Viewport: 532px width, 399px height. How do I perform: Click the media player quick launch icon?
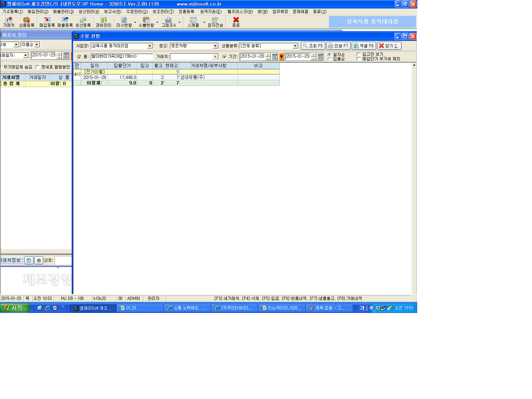(55, 308)
